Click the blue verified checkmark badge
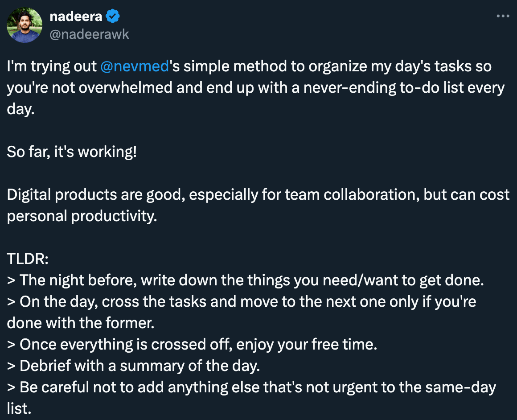 [113, 16]
